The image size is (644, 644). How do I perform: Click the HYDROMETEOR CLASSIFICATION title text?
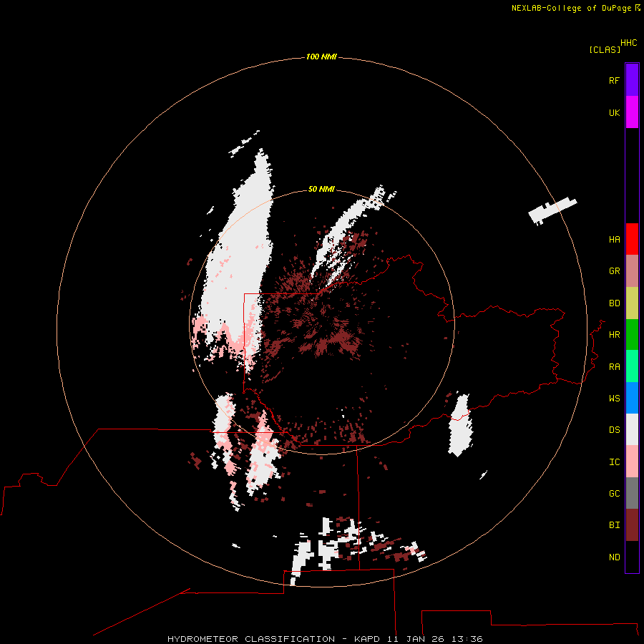[x=251, y=639]
